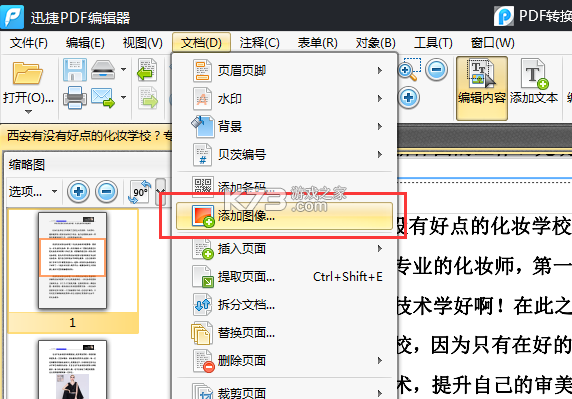Expand the 背景 submenu
Screen dimensions: 572x399
point(380,127)
